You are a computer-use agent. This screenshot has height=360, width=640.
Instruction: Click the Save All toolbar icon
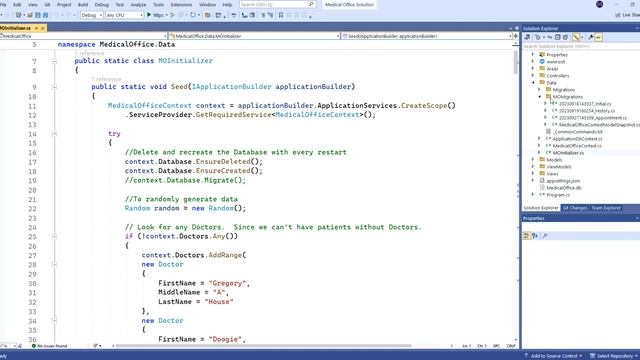45,15
